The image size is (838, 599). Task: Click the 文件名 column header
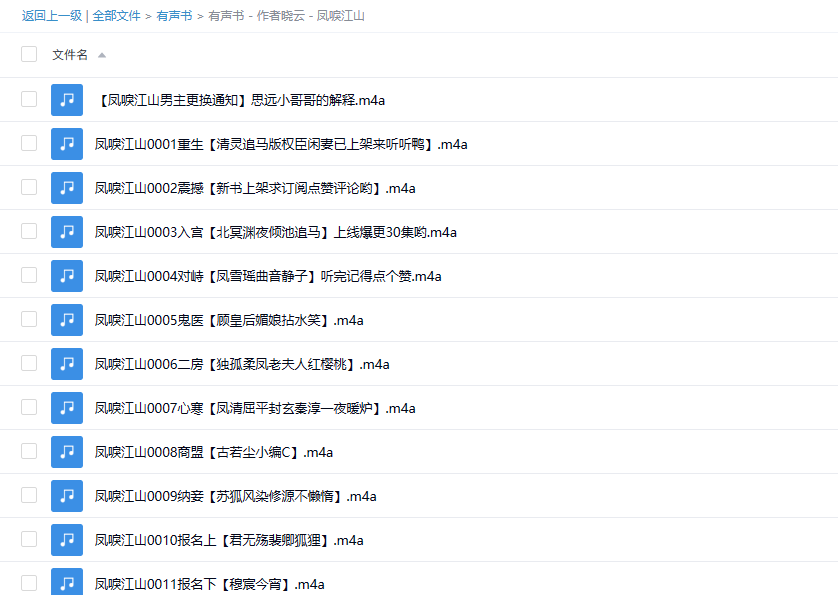pos(70,54)
